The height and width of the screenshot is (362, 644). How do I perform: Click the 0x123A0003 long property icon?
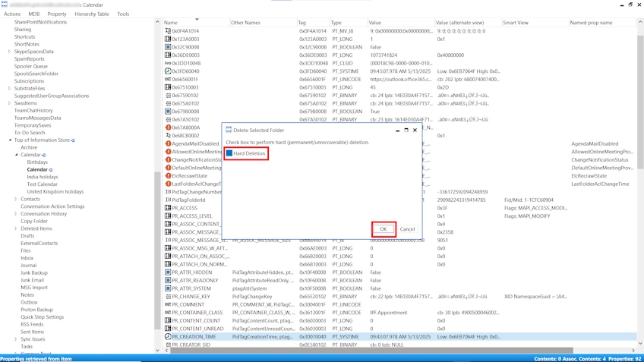pyautogui.click(x=168, y=39)
